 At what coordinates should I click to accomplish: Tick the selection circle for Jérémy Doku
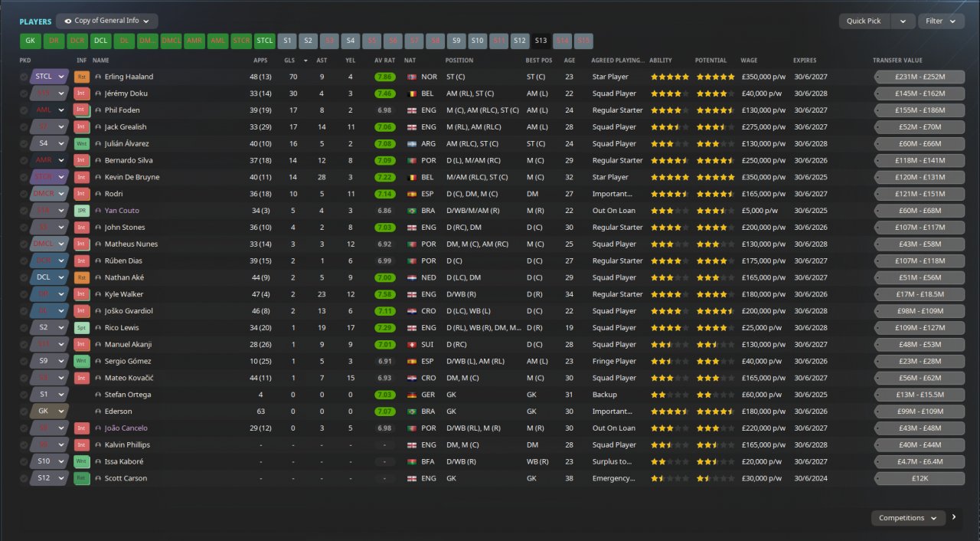(x=24, y=93)
